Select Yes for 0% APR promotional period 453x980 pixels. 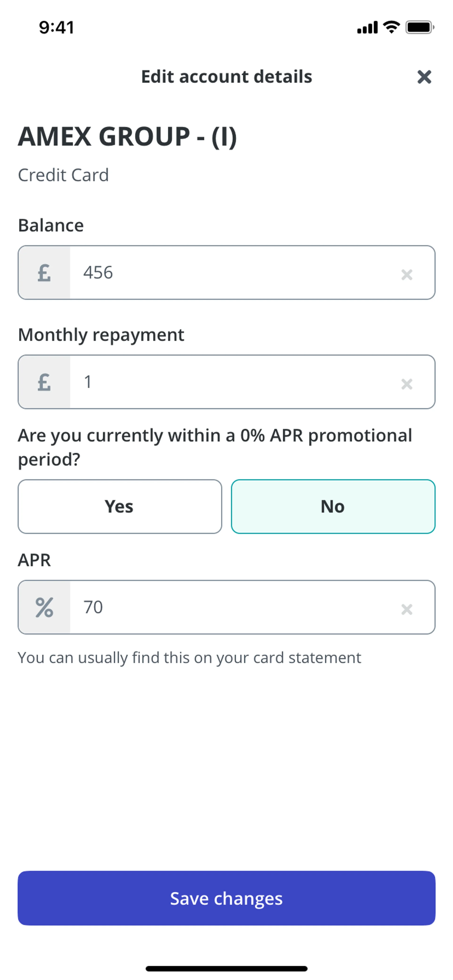[x=120, y=506]
